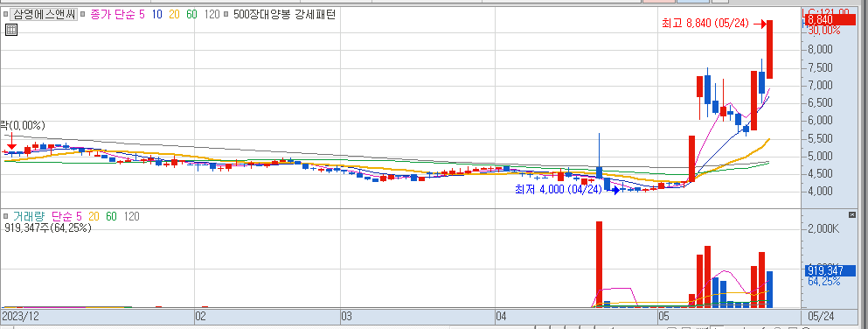868x329 pixels.
Task: Click the 500장대양봉 강세패턴 indicator label
Action: click(x=285, y=15)
